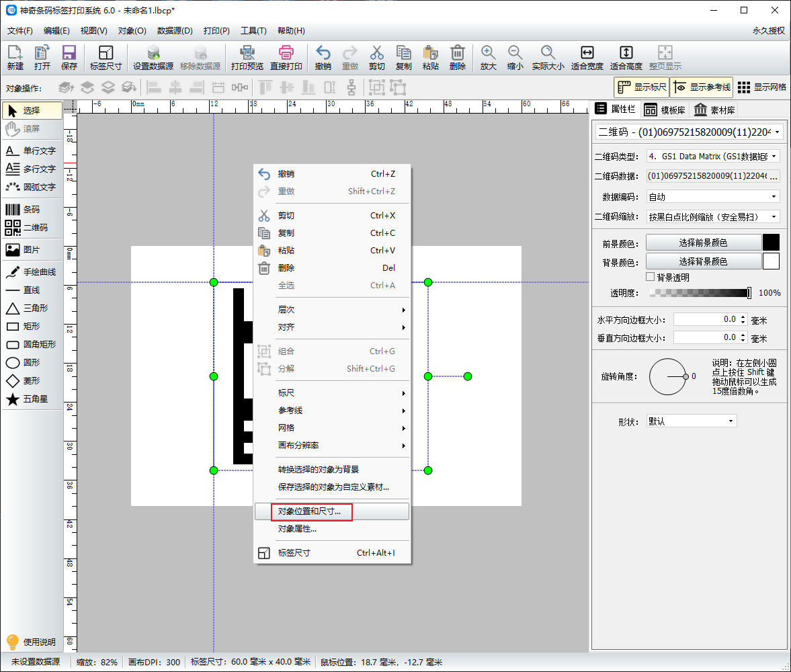
Task: Toggle the 显示标尺 ruler display
Action: pyautogui.click(x=641, y=87)
